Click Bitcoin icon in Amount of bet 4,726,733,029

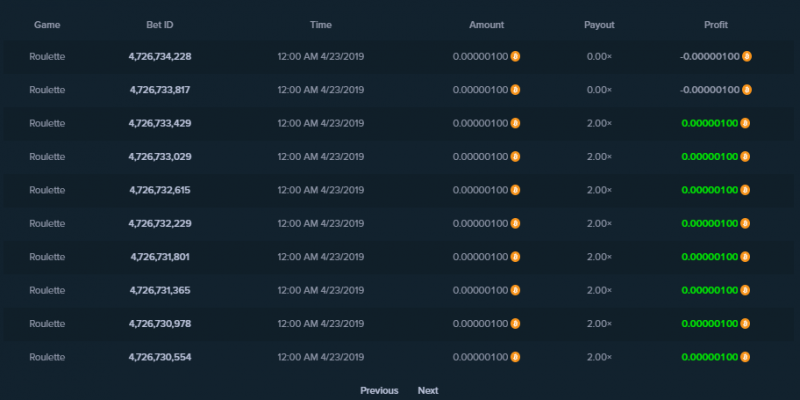515,157
